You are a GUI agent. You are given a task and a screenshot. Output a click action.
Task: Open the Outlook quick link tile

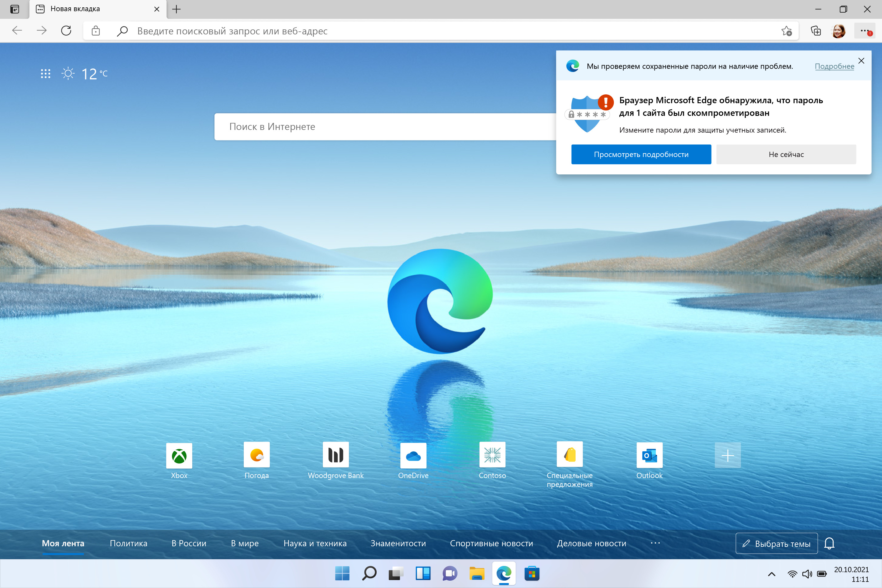[649, 456]
